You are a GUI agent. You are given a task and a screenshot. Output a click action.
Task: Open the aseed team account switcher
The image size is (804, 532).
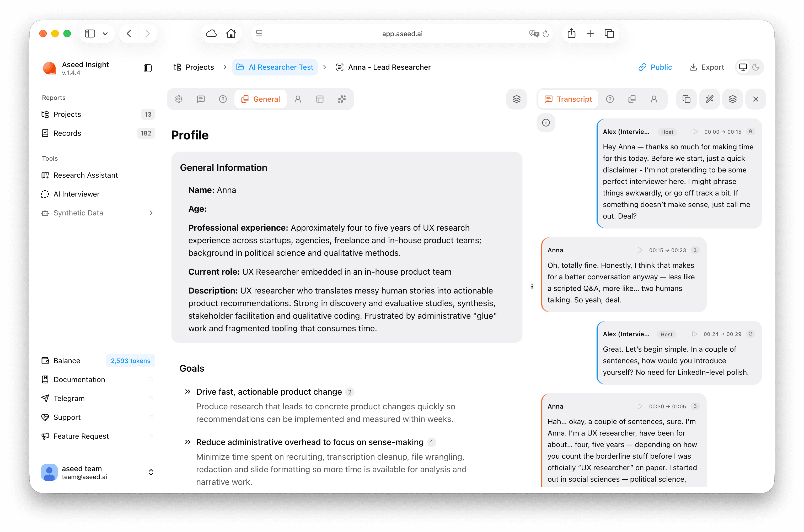tap(151, 472)
